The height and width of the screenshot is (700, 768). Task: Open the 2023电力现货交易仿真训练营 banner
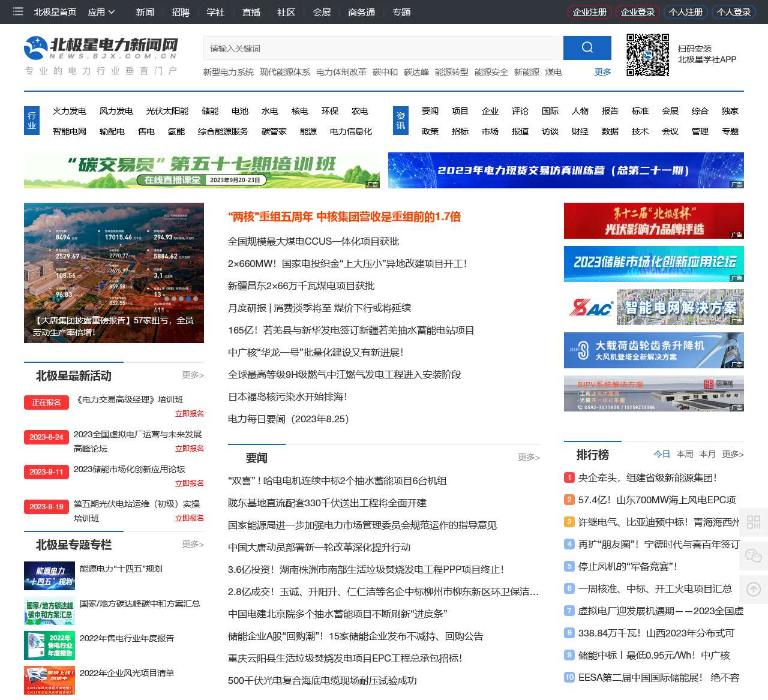click(566, 170)
